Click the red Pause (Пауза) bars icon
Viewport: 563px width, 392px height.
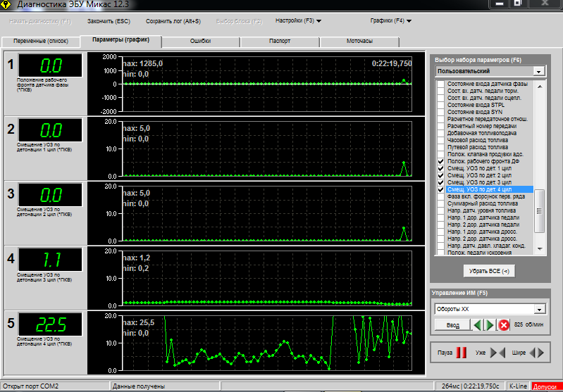[x=462, y=353]
